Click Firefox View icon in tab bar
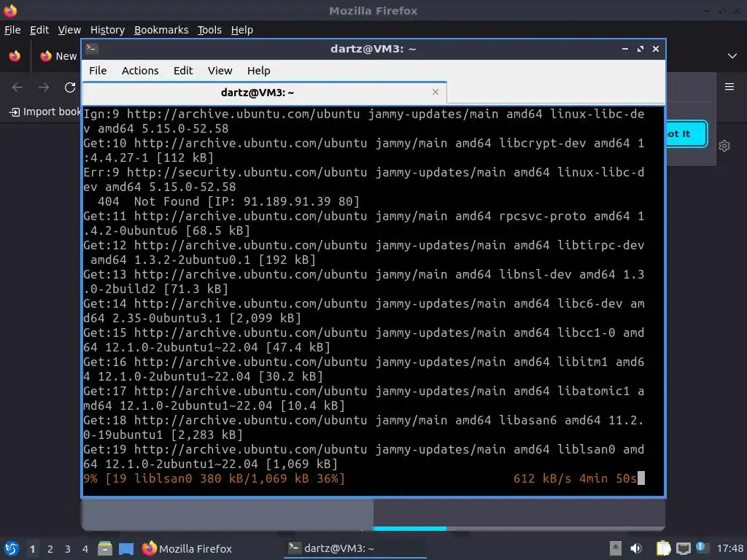This screenshot has width=747, height=560. (x=15, y=56)
